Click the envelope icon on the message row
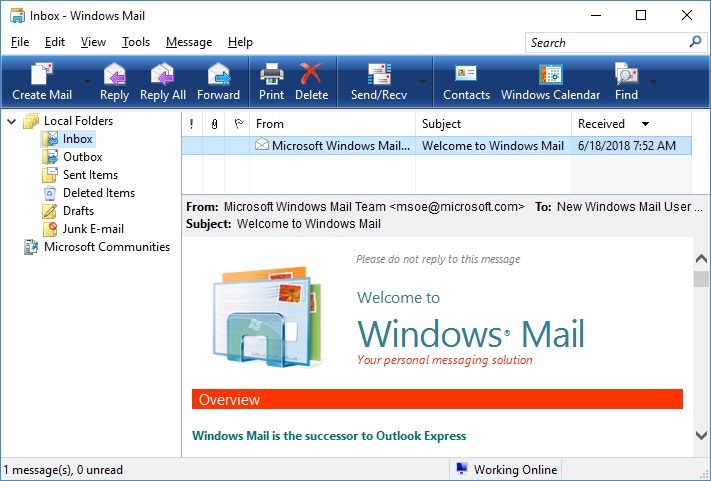 point(262,145)
